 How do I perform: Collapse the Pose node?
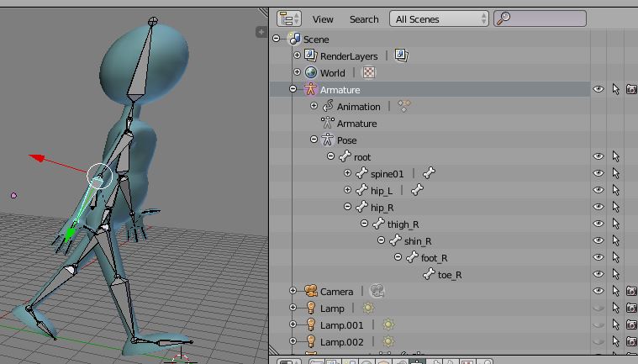pyautogui.click(x=314, y=140)
